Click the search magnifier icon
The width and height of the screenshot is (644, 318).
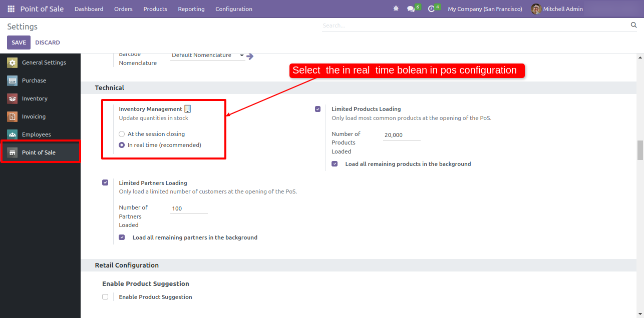coord(633,25)
